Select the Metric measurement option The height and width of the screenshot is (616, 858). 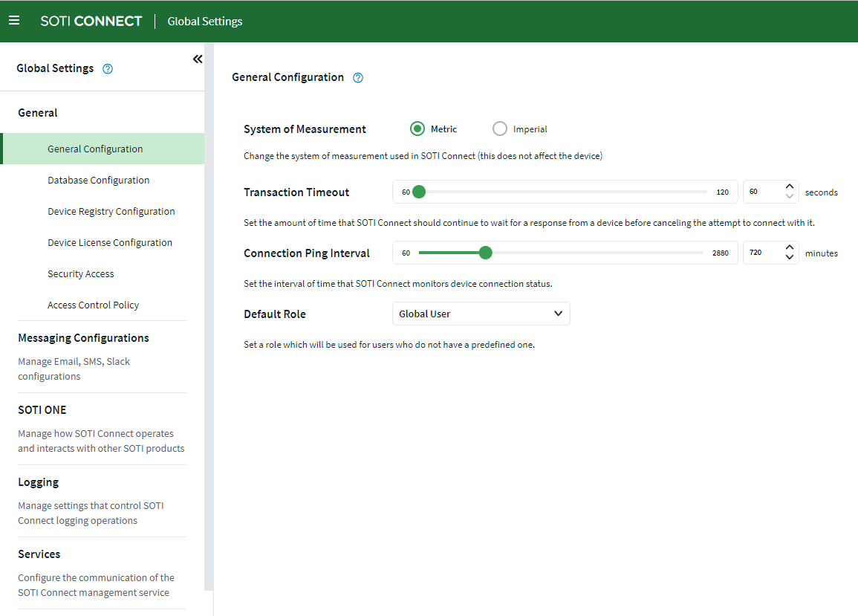[x=417, y=129]
